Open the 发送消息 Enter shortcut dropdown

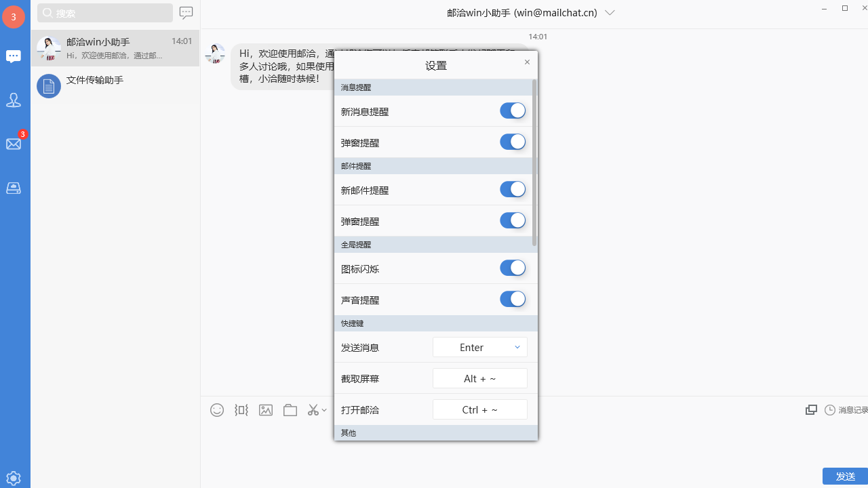[479, 347]
